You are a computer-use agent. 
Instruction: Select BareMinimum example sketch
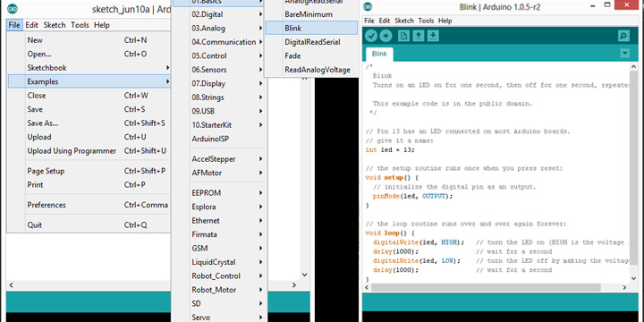[311, 14]
